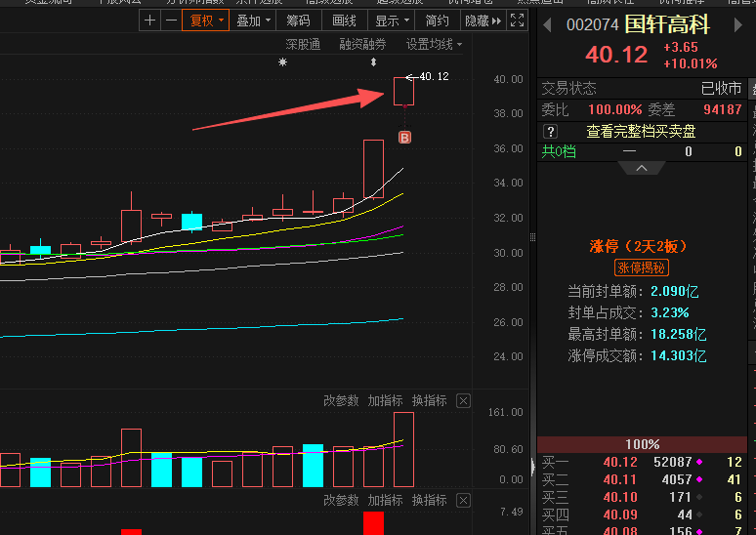The image size is (756, 535).
Task: Click the 买一 price 40.12
Action: [620, 462]
